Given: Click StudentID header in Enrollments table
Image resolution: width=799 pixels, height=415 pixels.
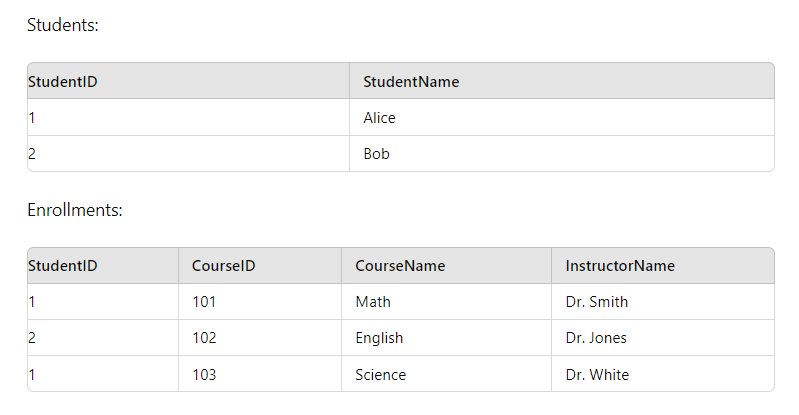Looking at the screenshot, I should click(62, 266).
